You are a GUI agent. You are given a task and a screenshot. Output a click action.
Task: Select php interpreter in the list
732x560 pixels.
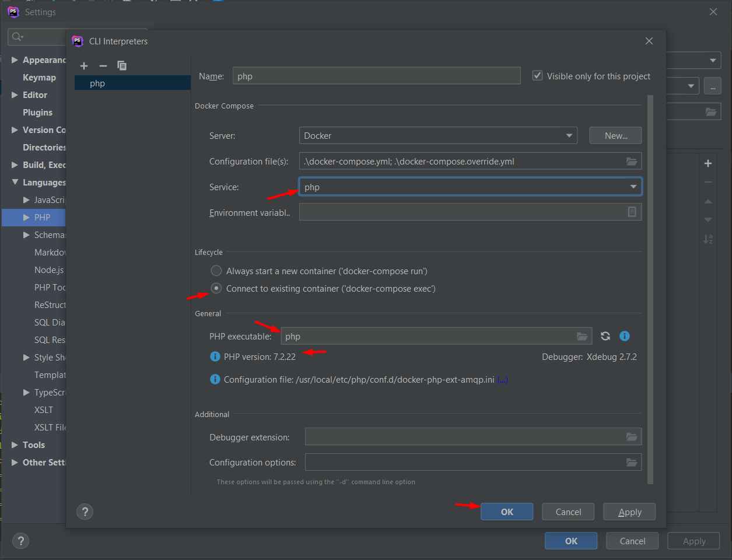click(x=132, y=83)
